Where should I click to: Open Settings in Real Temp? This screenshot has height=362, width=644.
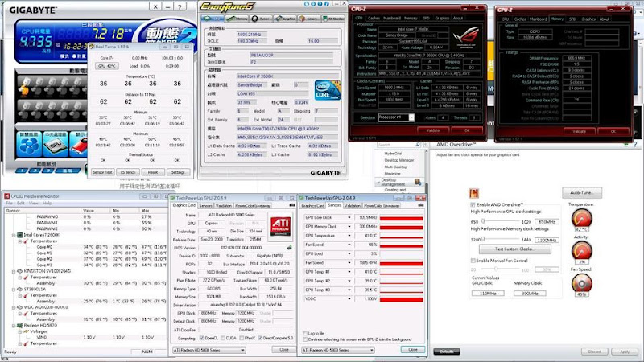click(178, 172)
